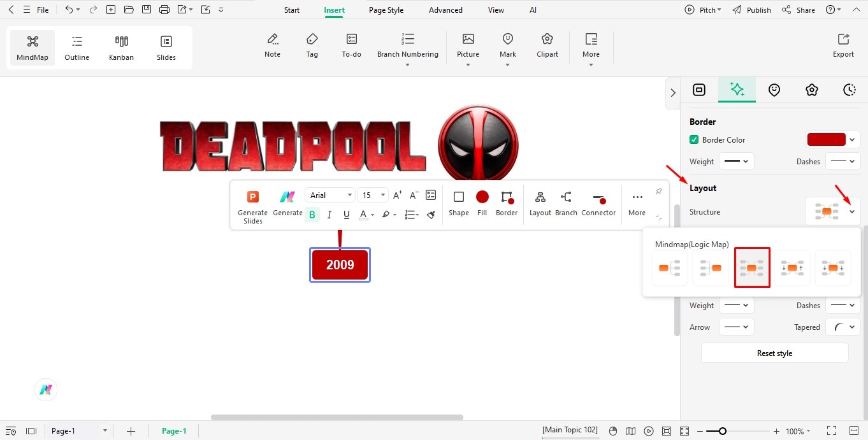Open Border Dashes dropdown

click(843, 162)
